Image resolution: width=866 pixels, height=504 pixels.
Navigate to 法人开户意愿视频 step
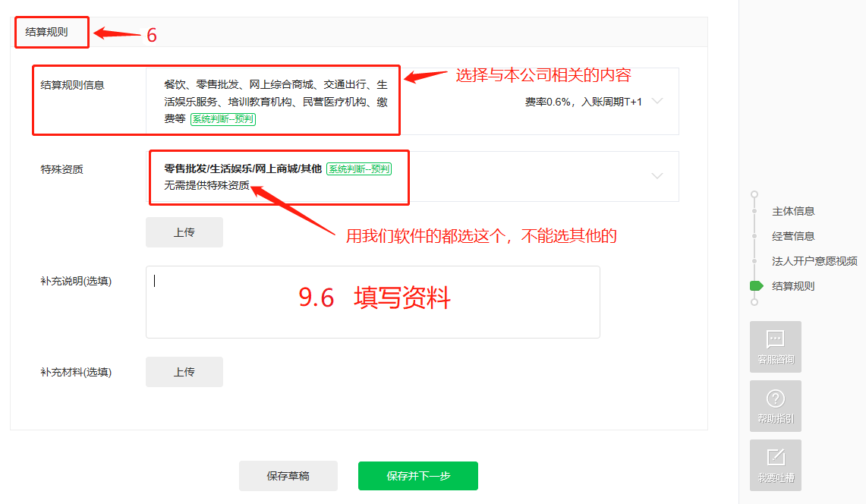(x=814, y=261)
